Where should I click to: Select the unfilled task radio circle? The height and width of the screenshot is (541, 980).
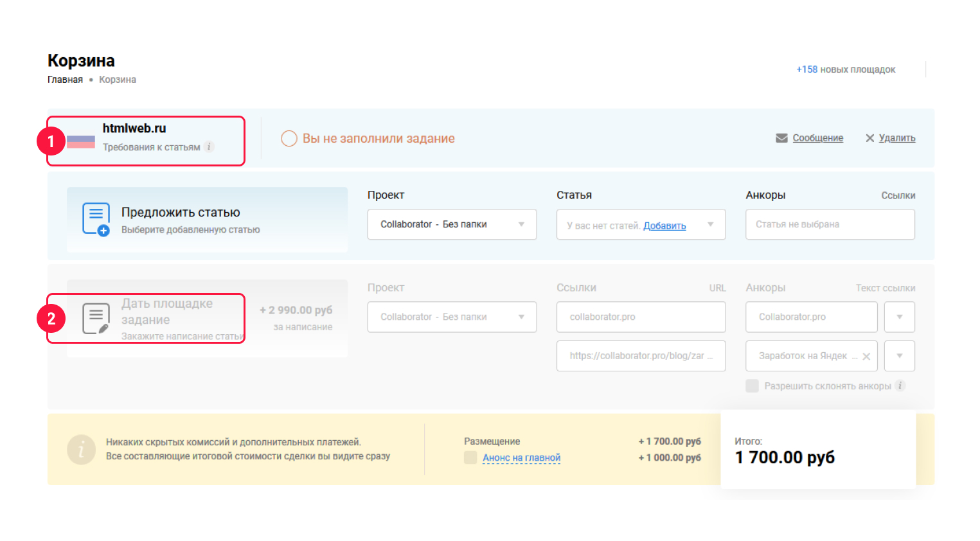(289, 139)
